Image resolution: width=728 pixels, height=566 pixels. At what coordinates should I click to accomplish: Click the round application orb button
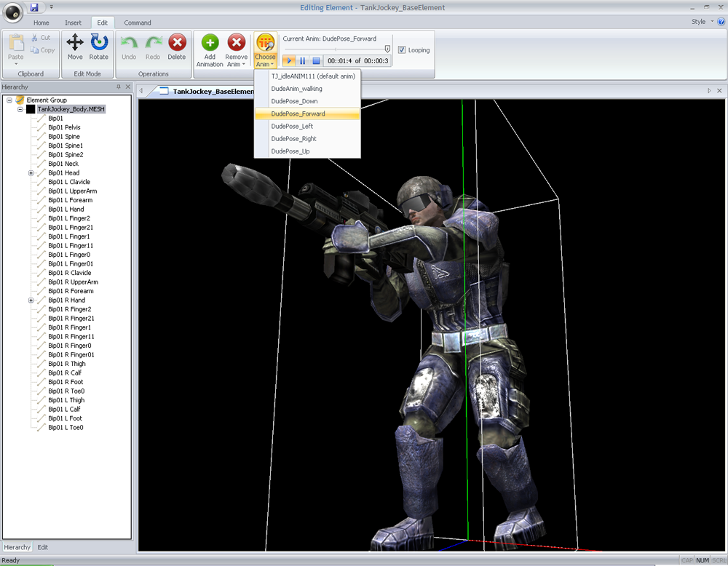point(12,13)
